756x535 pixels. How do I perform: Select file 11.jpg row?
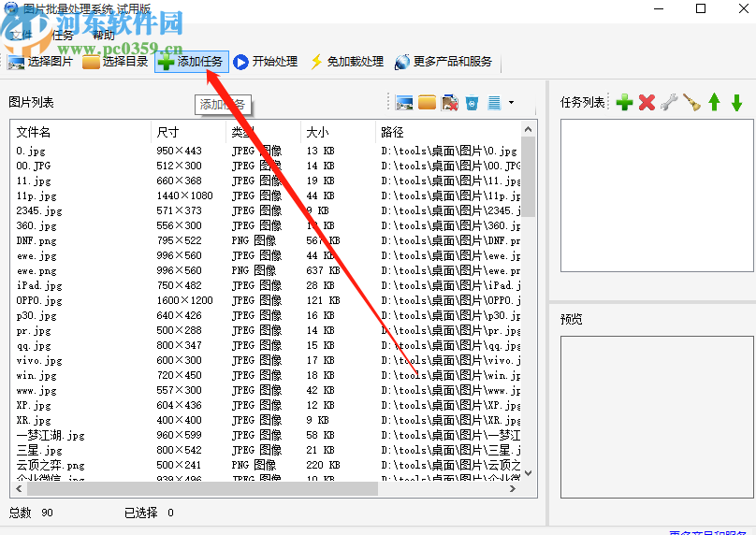[x=266, y=181]
